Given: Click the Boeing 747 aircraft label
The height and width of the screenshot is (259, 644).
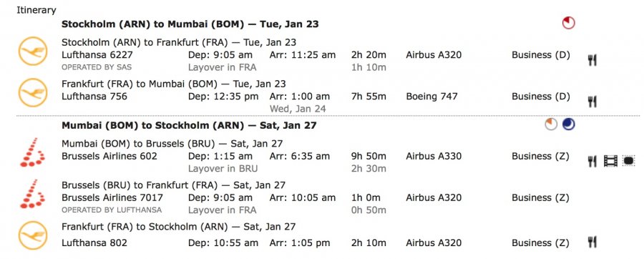Looking at the screenshot, I should click(x=431, y=97).
